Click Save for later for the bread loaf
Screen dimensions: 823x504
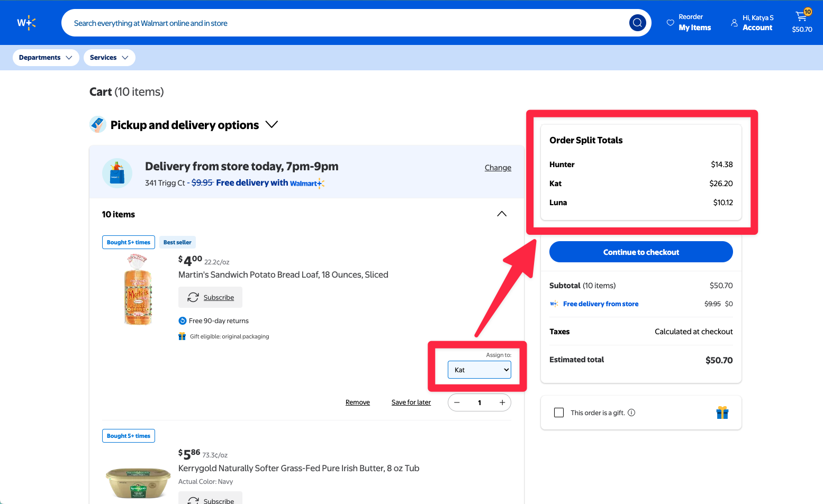(x=411, y=402)
